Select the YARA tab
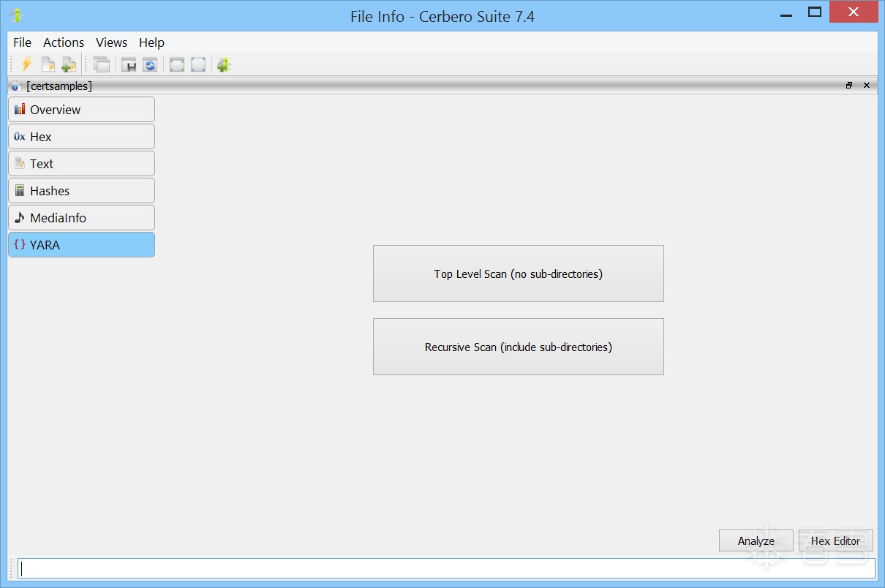 [x=81, y=245]
